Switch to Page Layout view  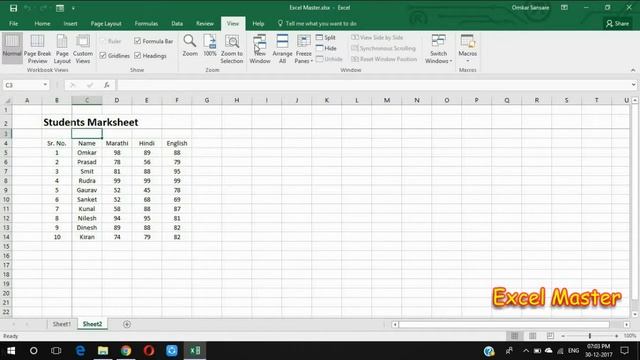[x=62, y=48]
